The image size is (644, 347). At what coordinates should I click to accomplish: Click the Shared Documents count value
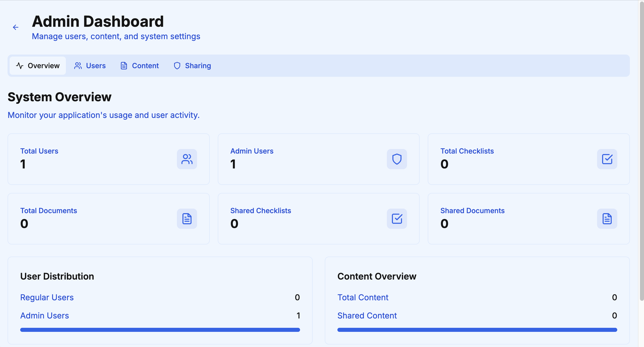click(444, 224)
